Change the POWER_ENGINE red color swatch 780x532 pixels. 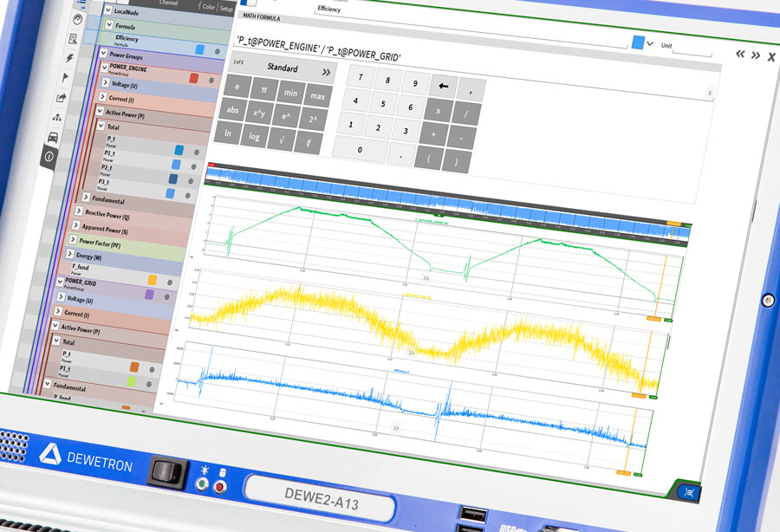coord(194,78)
